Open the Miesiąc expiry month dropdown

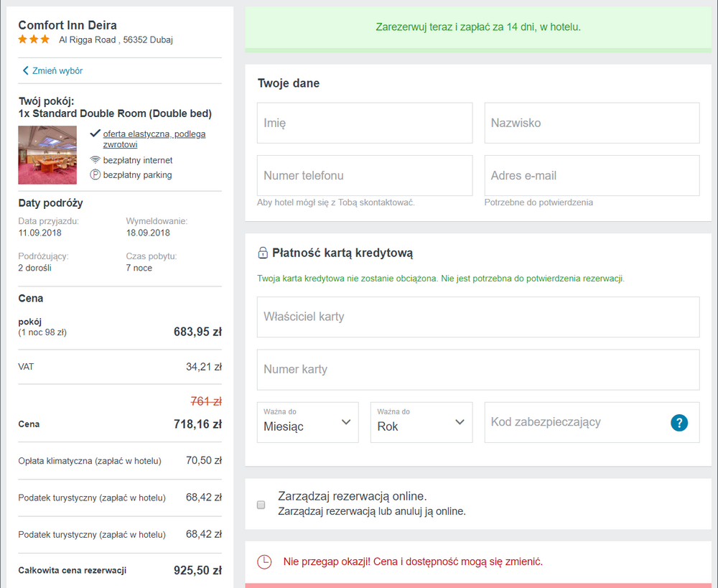(308, 422)
